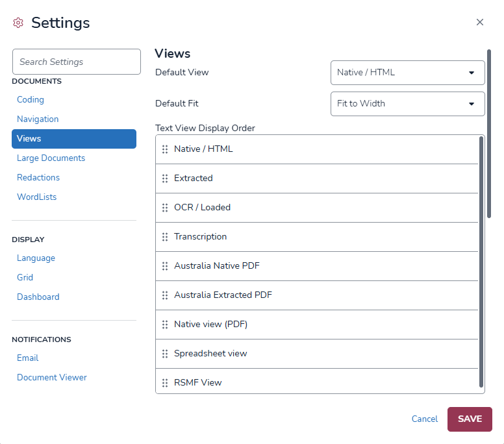Open Document Viewer notification settings

tap(52, 378)
